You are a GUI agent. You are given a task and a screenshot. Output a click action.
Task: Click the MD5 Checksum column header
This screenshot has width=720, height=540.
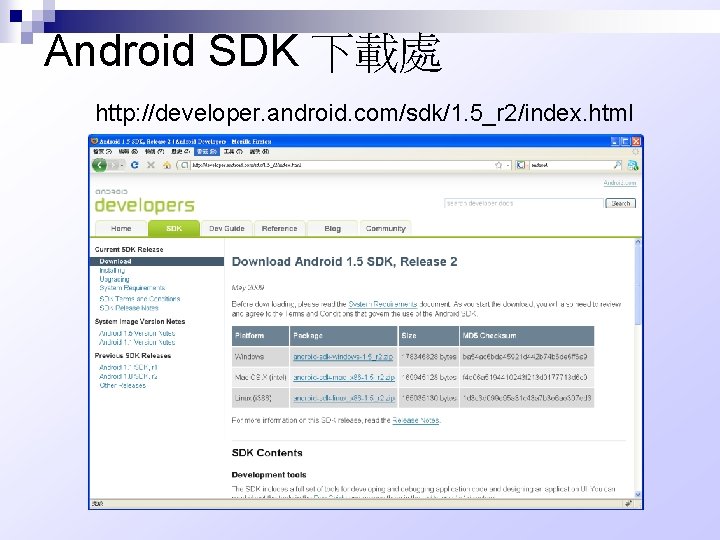[527, 336]
